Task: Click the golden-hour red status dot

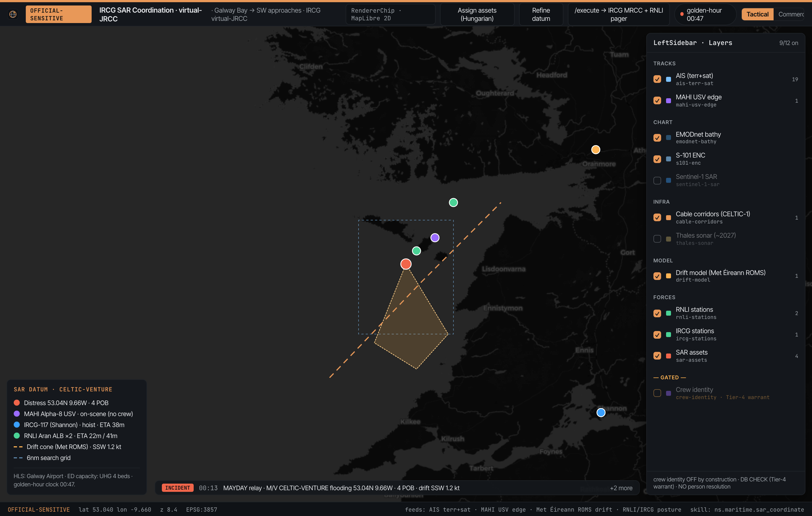Action: coord(681,14)
